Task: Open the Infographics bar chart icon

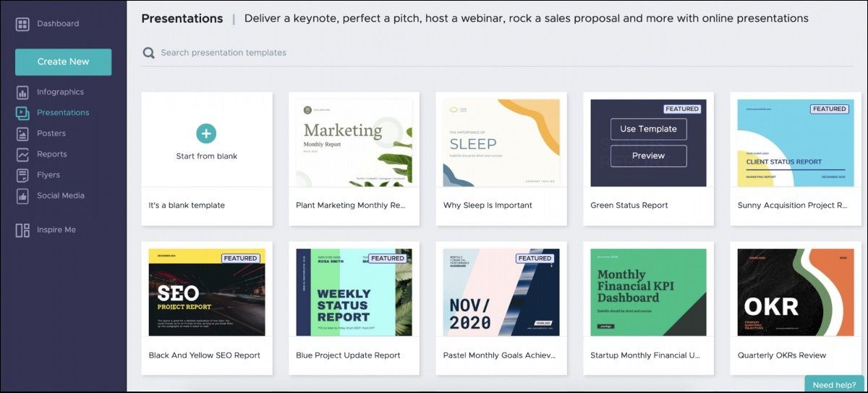Action: coord(22,92)
